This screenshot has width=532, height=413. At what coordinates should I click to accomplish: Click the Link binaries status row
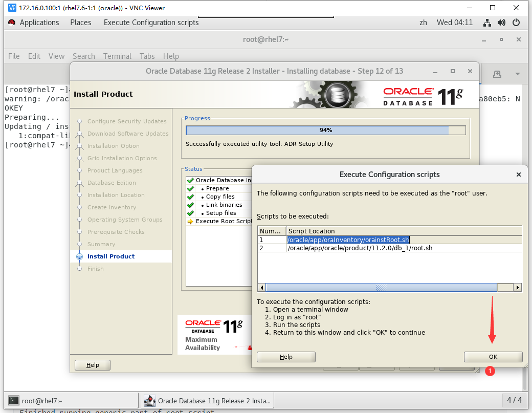(x=219, y=205)
